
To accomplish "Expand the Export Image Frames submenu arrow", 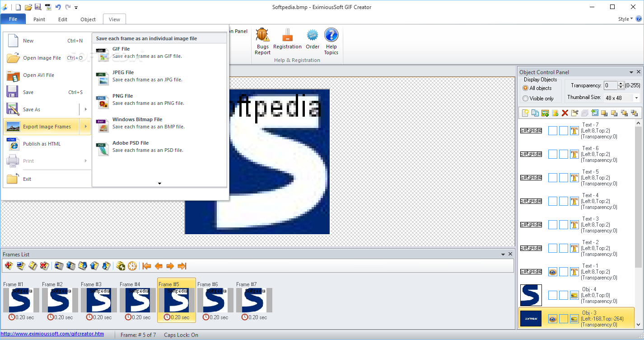I will click(85, 127).
